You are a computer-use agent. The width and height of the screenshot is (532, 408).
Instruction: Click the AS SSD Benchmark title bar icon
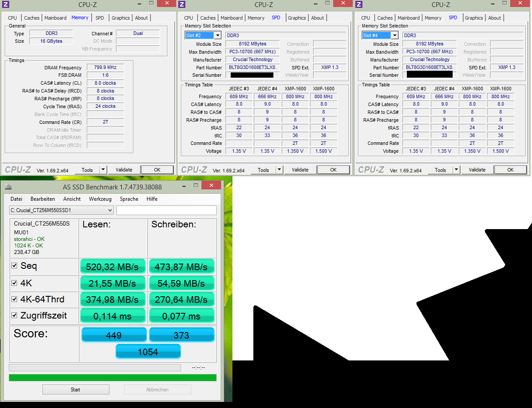[x=8, y=187]
